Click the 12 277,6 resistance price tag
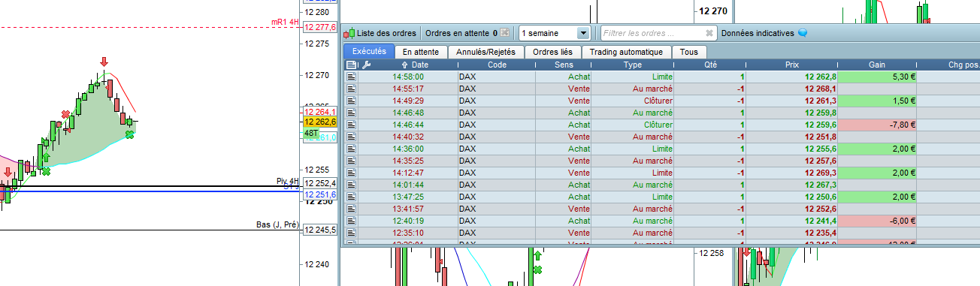Image resolution: width=980 pixels, height=286 pixels. pos(319,27)
